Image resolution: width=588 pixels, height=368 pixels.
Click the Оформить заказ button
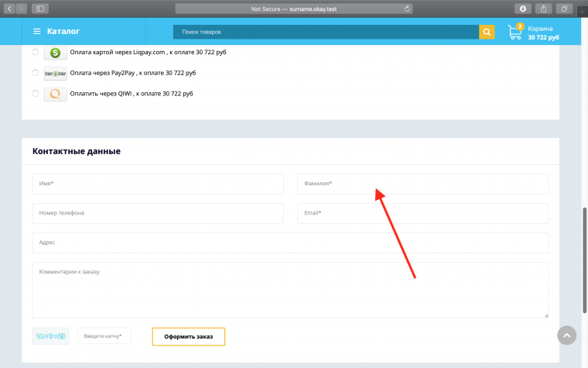[x=188, y=336]
